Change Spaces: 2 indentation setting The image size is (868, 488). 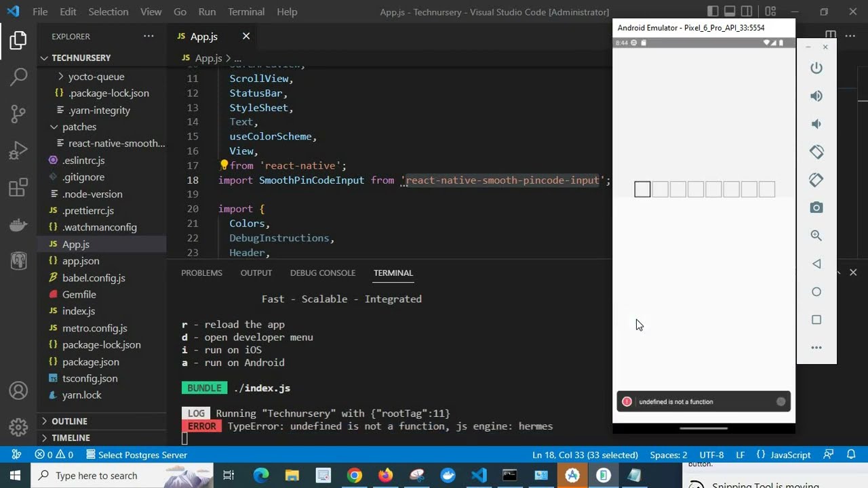pyautogui.click(x=669, y=455)
